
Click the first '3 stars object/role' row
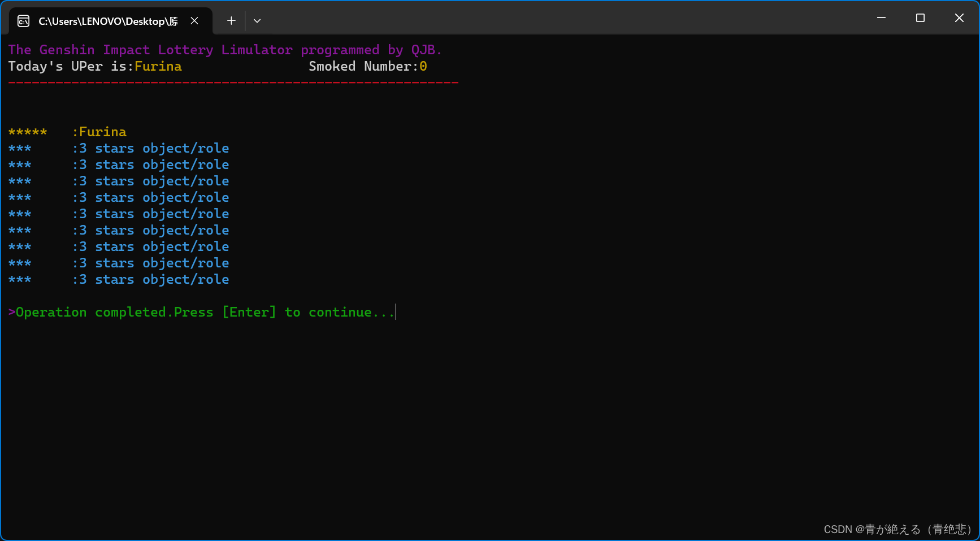click(x=119, y=148)
